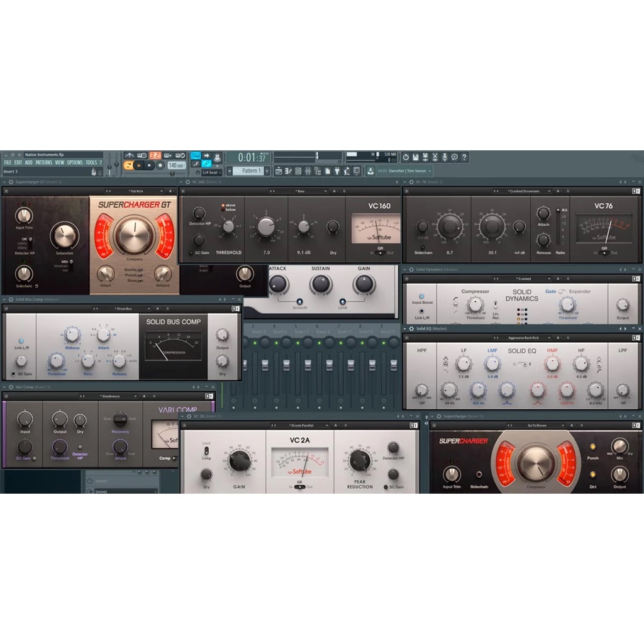Select Punch mode radio in Supercharger GT
This screenshot has width=644, height=644.
click(x=140, y=275)
